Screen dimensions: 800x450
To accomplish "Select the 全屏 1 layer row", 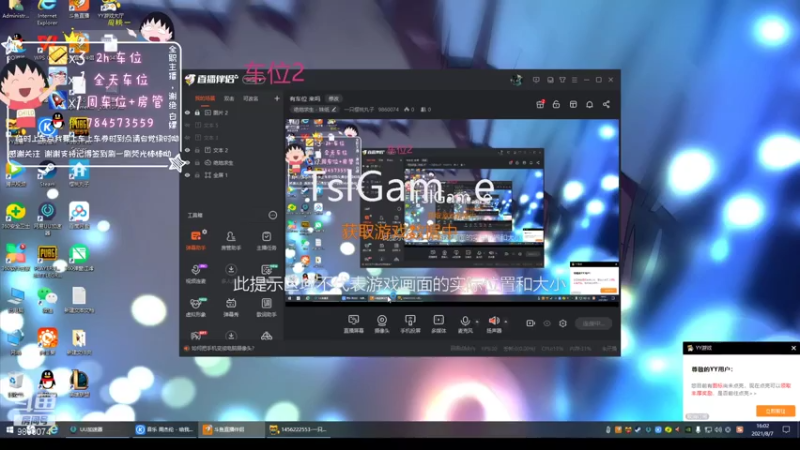I will click(232, 175).
